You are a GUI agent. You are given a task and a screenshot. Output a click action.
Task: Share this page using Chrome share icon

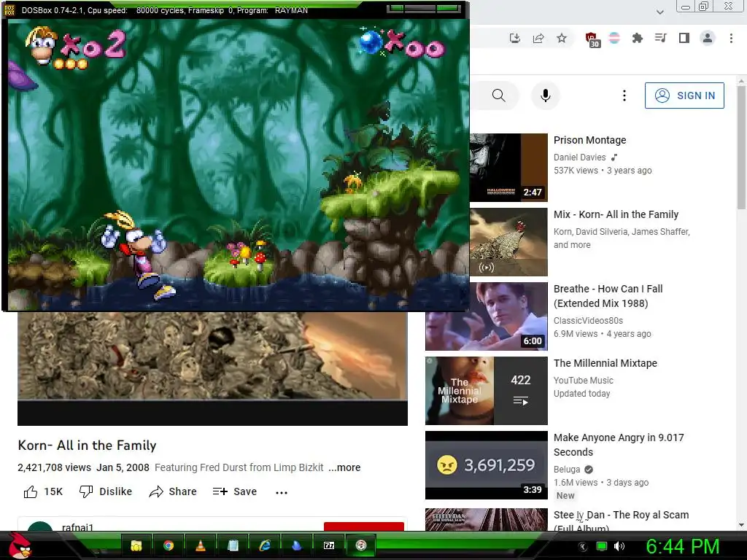538,38
